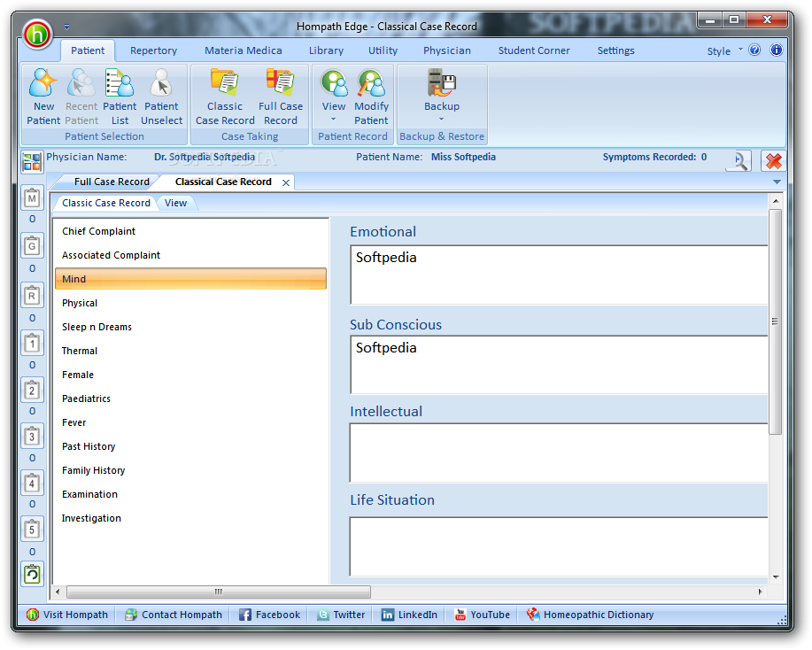Click the vertical scrollbar down arrow
Viewport: 812px width, 650px height.
point(775,577)
